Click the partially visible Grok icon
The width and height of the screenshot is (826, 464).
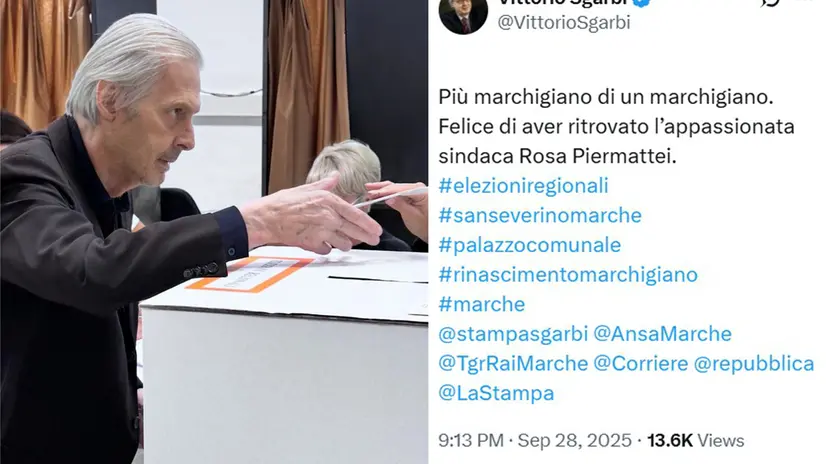coord(770,3)
